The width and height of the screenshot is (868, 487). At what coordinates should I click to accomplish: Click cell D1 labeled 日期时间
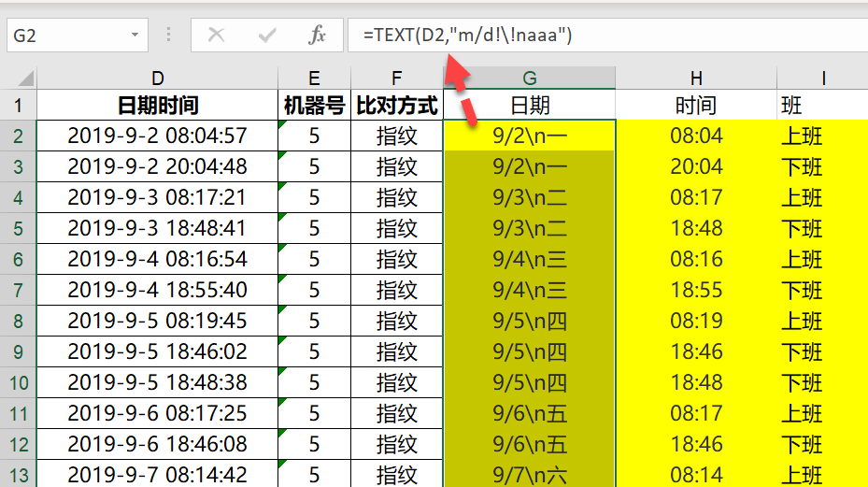157,105
